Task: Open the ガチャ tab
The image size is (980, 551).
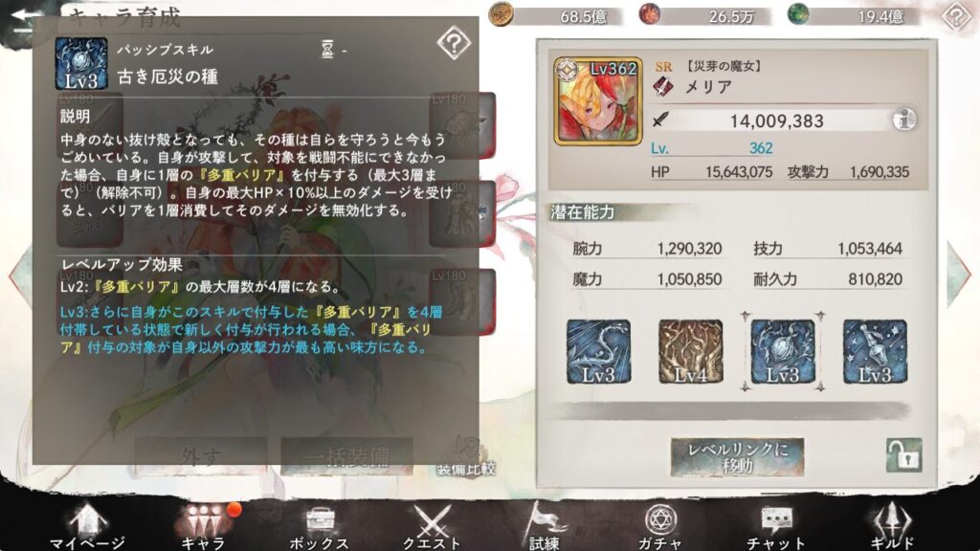Action: [x=660, y=526]
